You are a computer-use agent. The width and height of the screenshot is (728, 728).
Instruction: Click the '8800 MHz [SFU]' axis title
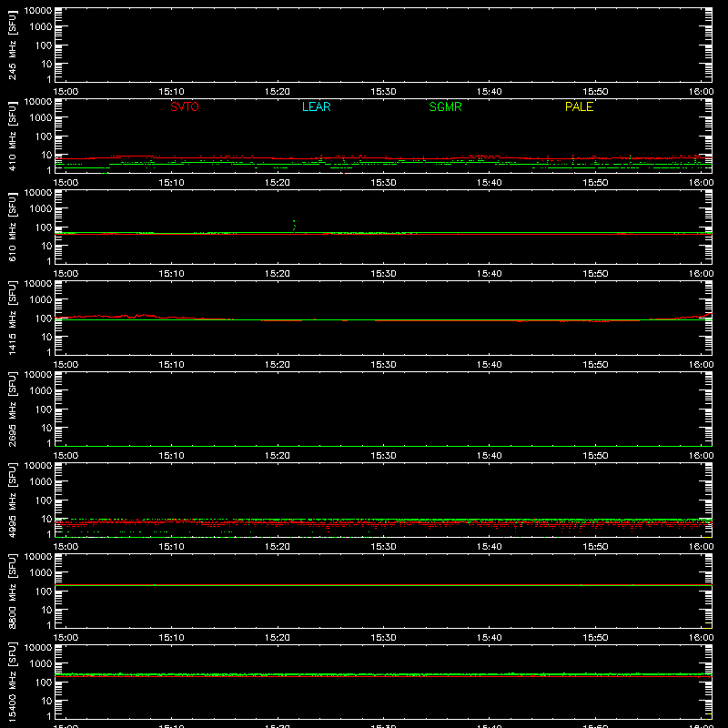click(x=12, y=591)
